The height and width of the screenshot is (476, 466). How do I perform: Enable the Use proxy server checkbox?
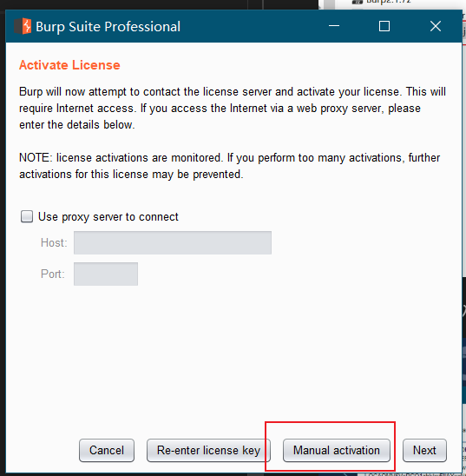pyautogui.click(x=27, y=217)
